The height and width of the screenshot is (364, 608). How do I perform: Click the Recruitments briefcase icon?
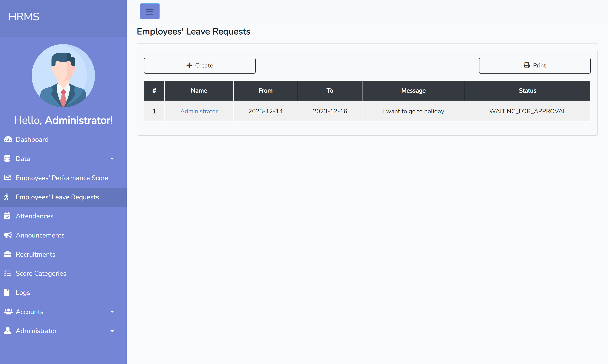click(x=8, y=254)
